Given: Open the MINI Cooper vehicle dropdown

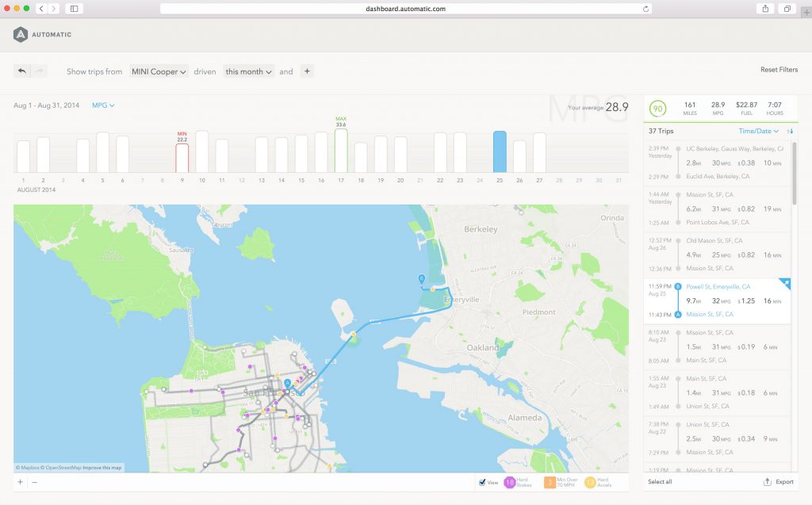Looking at the screenshot, I should (x=159, y=71).
